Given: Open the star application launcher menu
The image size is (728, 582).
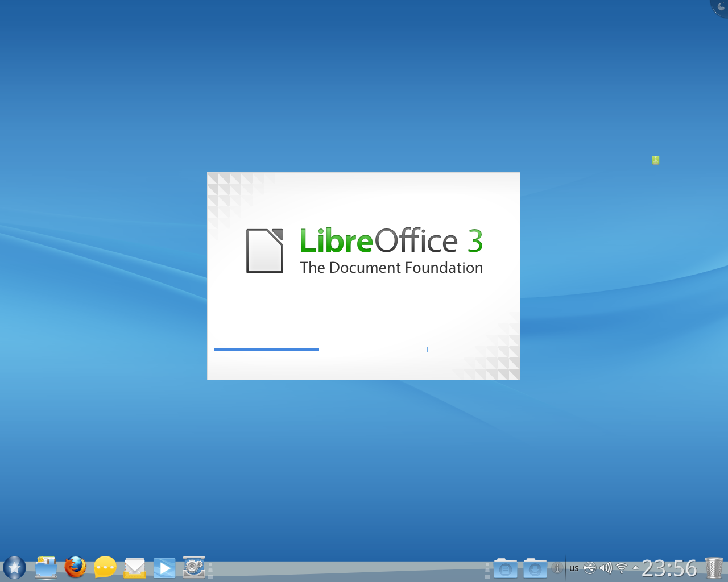Looking at the screenshot, I should (14, 567).
